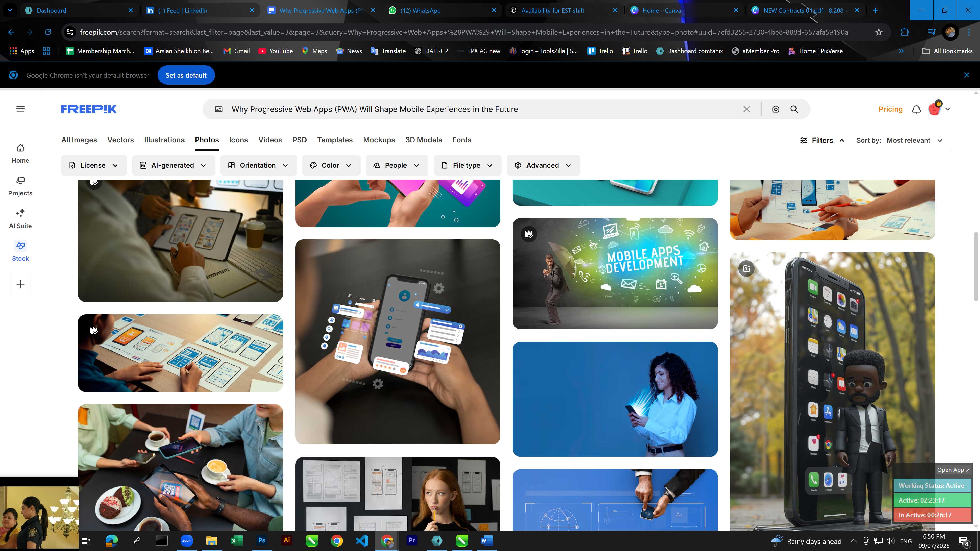Open the People filter dropdown
The width and height of the screenshot is (980, 551).
pyautogui.click(x=397, y=165)
